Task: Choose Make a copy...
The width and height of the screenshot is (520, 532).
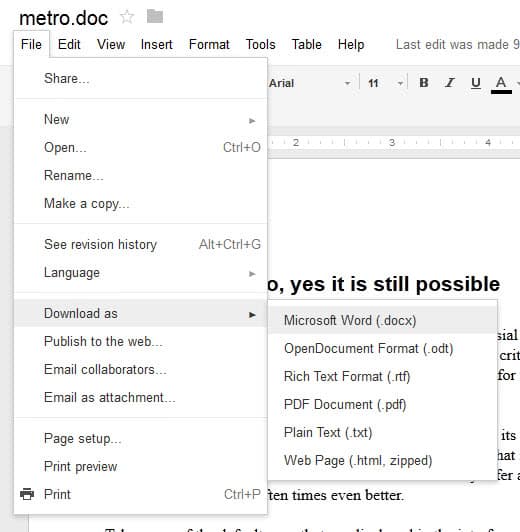Action: [x=140, y=204]
